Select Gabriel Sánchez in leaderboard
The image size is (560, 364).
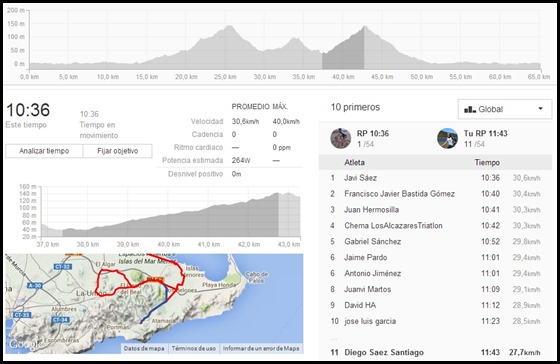pos(372,241)
